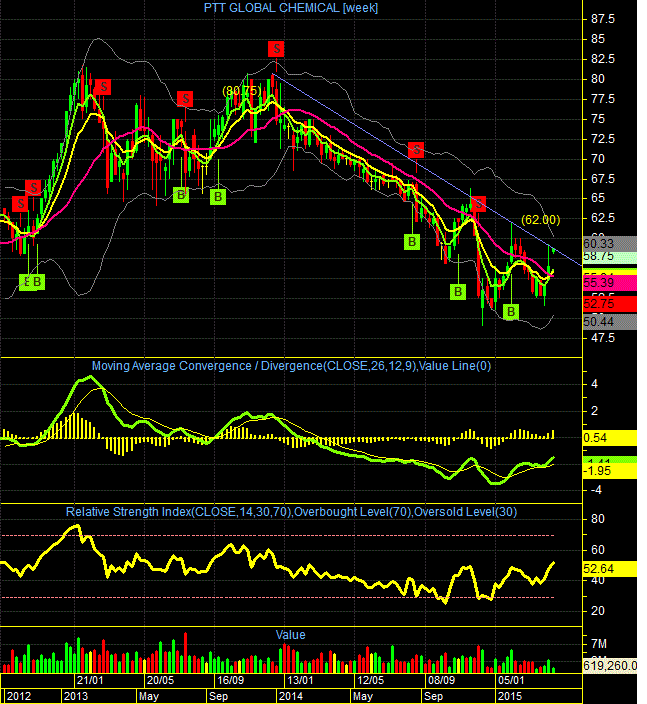Click the lower-left red S marker in 2012
The height and width of the screenshot is (704, 647).
coord(20,204)
